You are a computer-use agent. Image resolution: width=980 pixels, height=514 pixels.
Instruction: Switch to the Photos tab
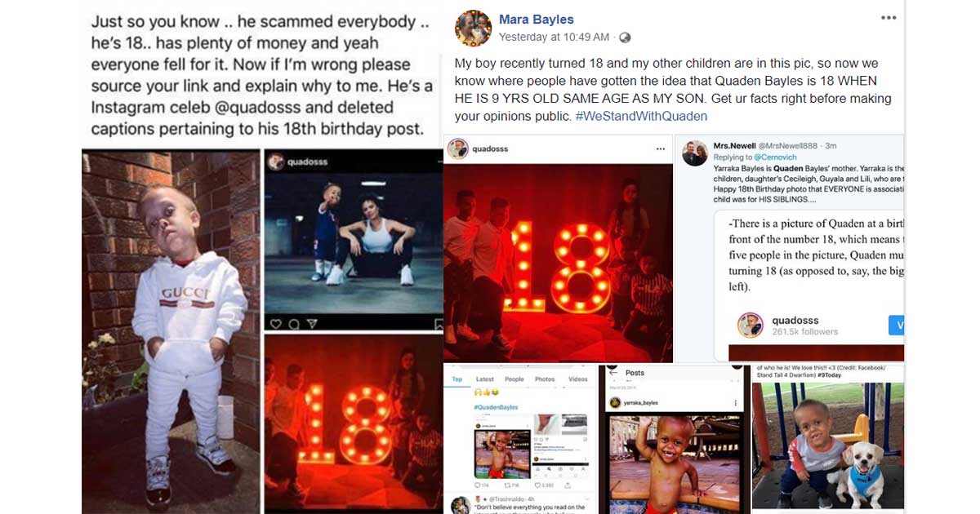pyautogui.click(x=545, y=379)
